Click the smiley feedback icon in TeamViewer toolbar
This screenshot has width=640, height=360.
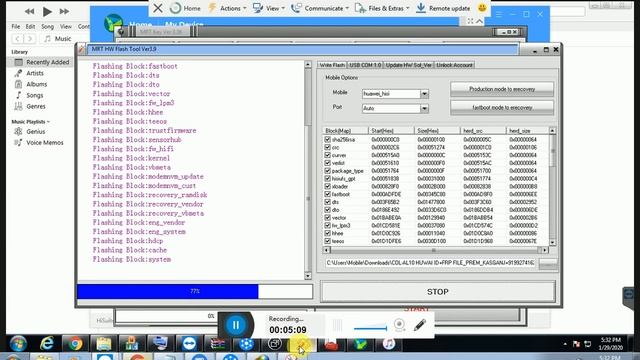pos(482,8)
